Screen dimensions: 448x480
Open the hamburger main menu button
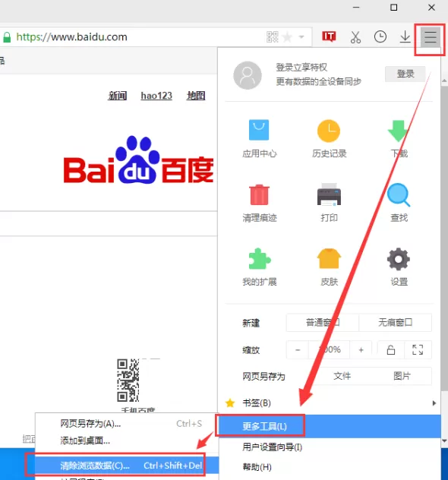(x=430, y=36)
